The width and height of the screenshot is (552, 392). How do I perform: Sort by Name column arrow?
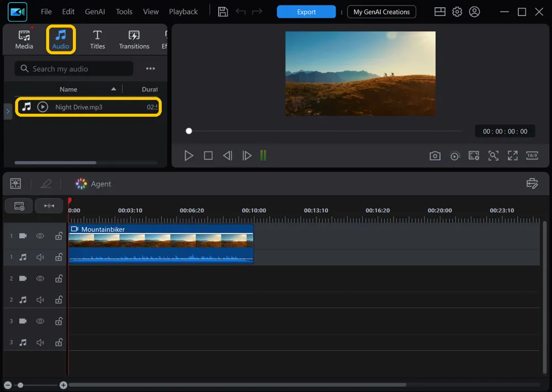point(113,89)
